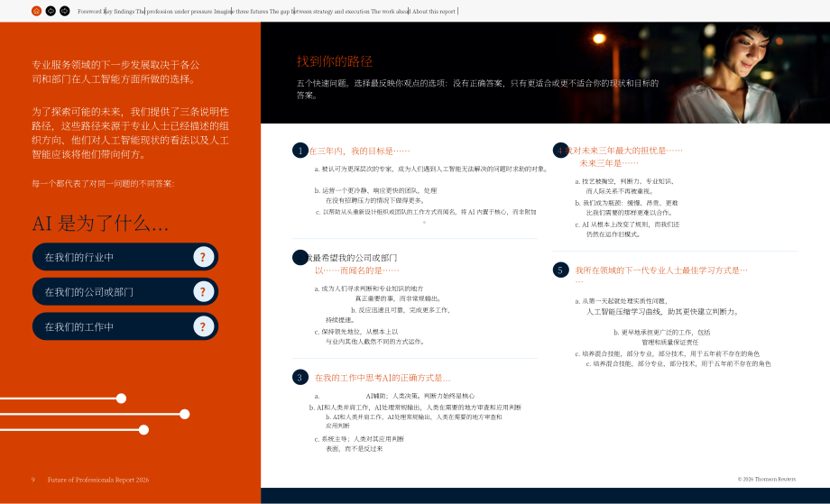
Task: Open question mark on 在我们的行业中
Action: [x=203, y=257]
